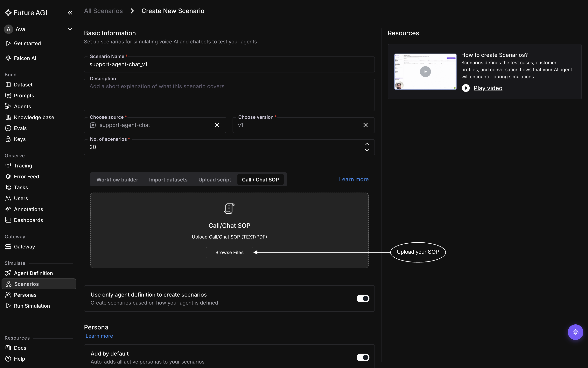Go to All Scenarios breadcrumb
The image size is (588, 368).
(x=103, y=11)
